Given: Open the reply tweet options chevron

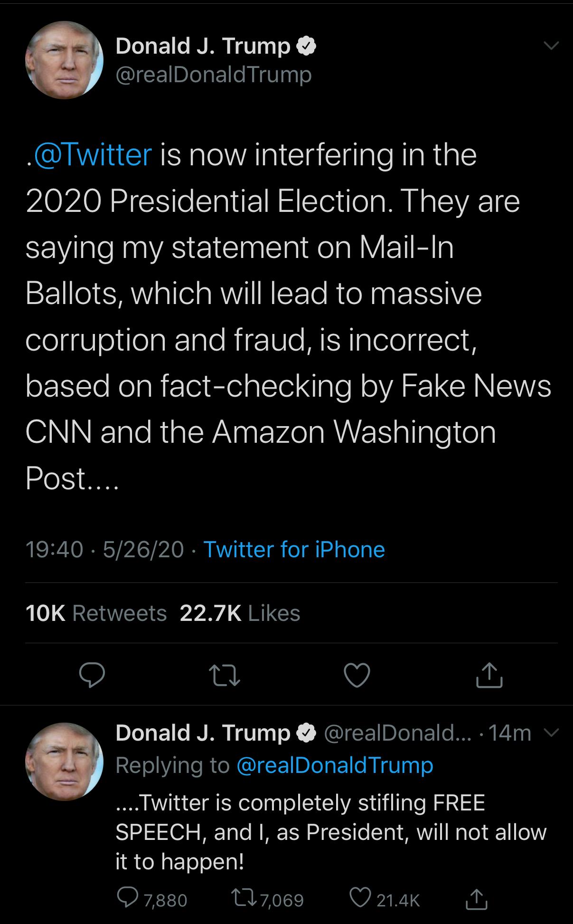Looking at the screenshot, I should click(551, 732).
